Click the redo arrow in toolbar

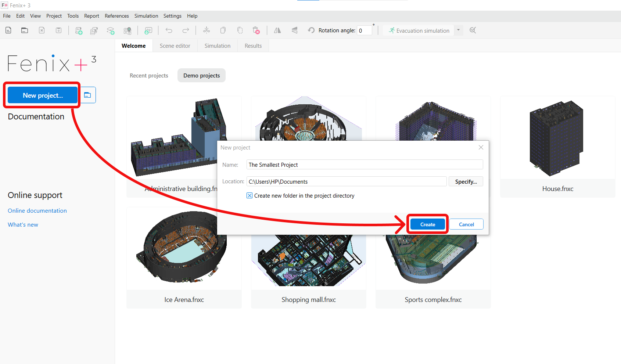pos(186,30)
